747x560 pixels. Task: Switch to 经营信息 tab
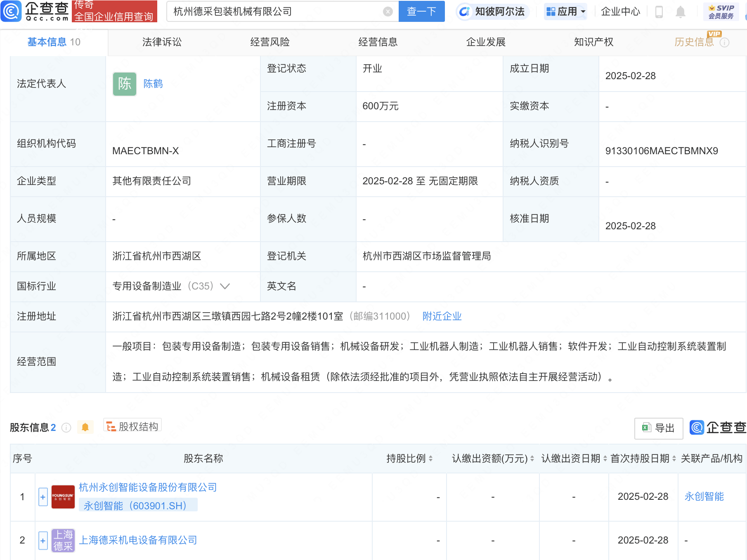(x=378, y=42)
